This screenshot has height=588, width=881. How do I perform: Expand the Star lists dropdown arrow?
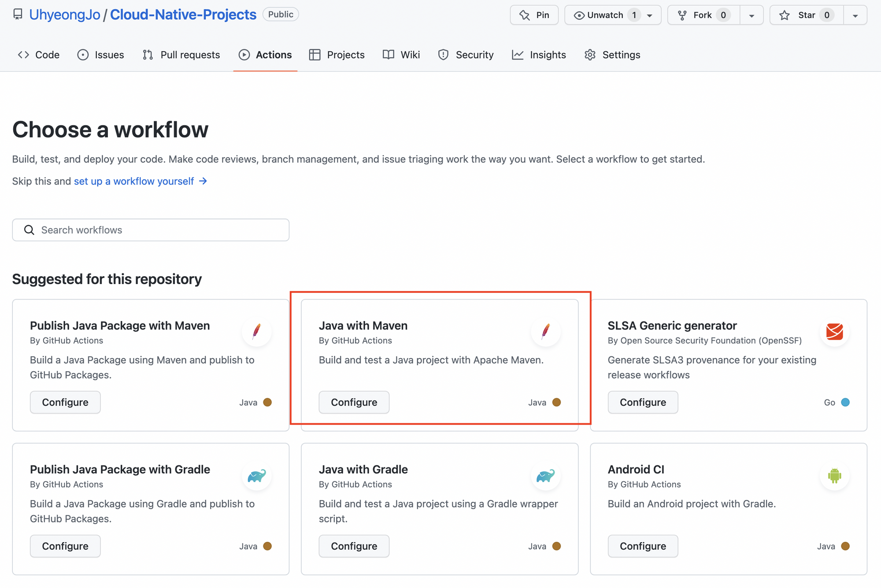(855, 15)
